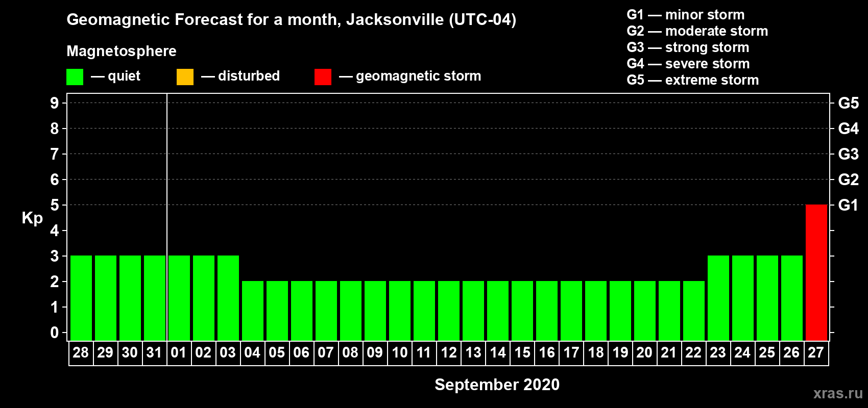Click the G4 label on right axis

(x=849, y=129)
